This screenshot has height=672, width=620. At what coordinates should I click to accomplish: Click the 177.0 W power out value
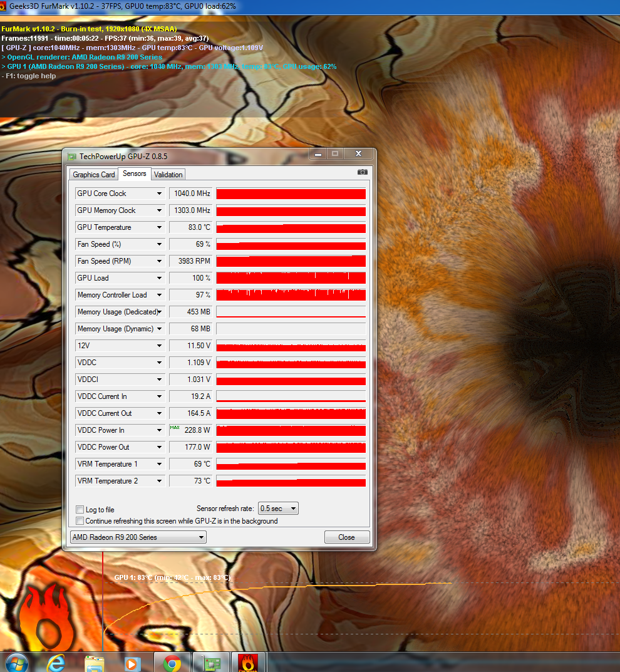click(x=190, y=447)
